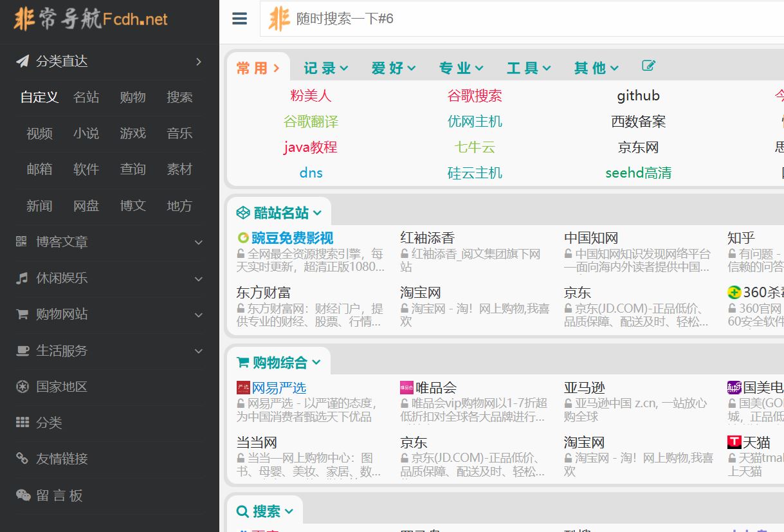Click the edit pencil icon in tab bar
The width and height of the screenshot is (784, 532).
pos(648,66)
